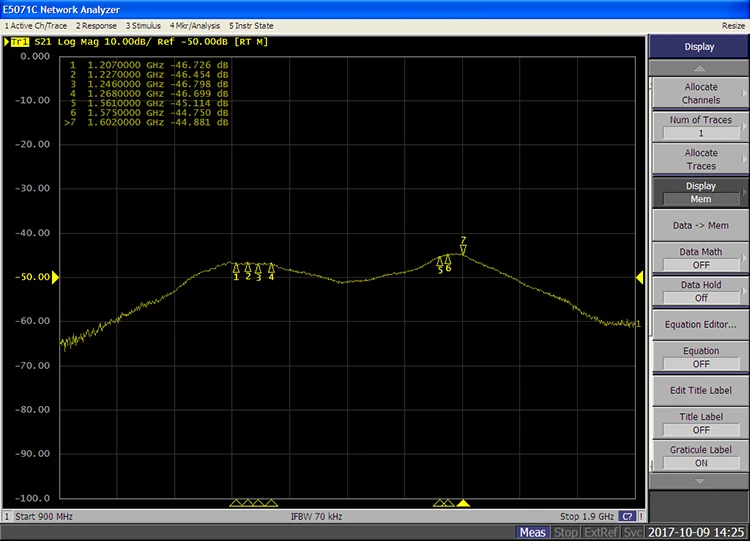Click the S21 Log Mag trace title
The height and width of the screenshot is (541, 750).
coord(66,42)
